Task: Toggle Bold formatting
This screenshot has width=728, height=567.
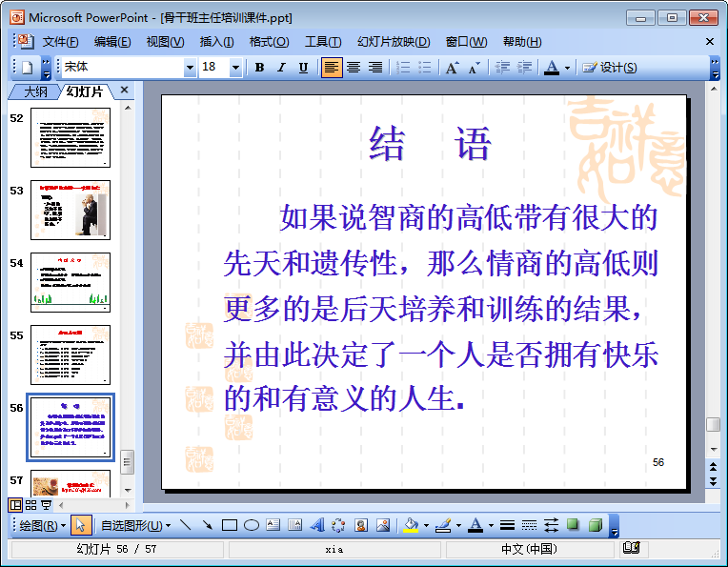Action: click(x=259, y=68)
